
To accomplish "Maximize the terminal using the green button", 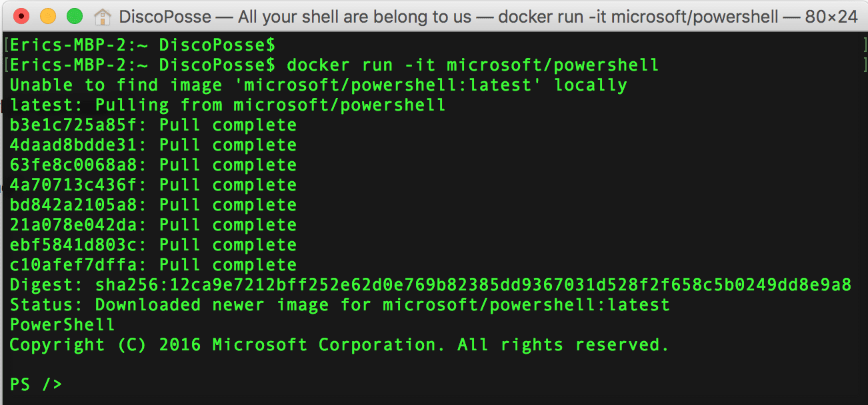I will (75, 16).
